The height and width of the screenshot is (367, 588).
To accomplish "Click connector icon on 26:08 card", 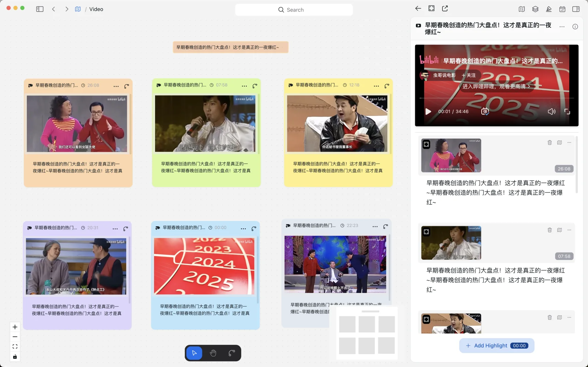I will (127, 86).
